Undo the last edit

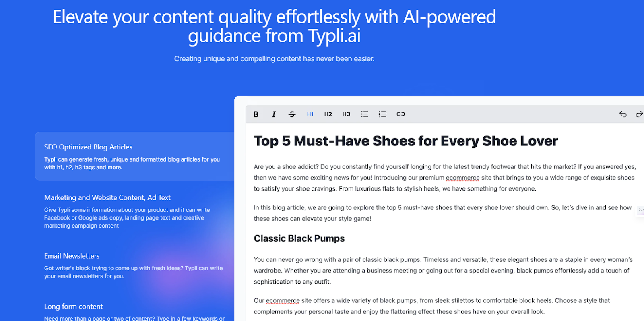pos(623,114)
